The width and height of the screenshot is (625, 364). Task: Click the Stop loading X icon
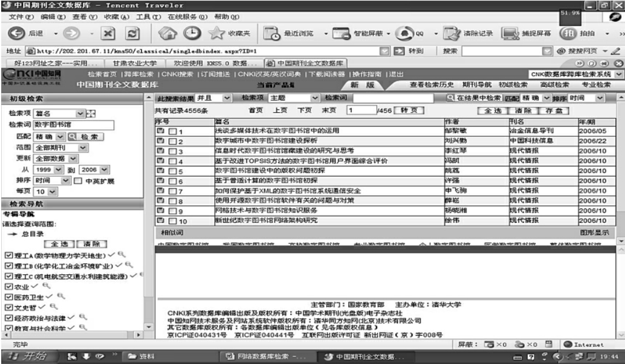tap(107, 34)
